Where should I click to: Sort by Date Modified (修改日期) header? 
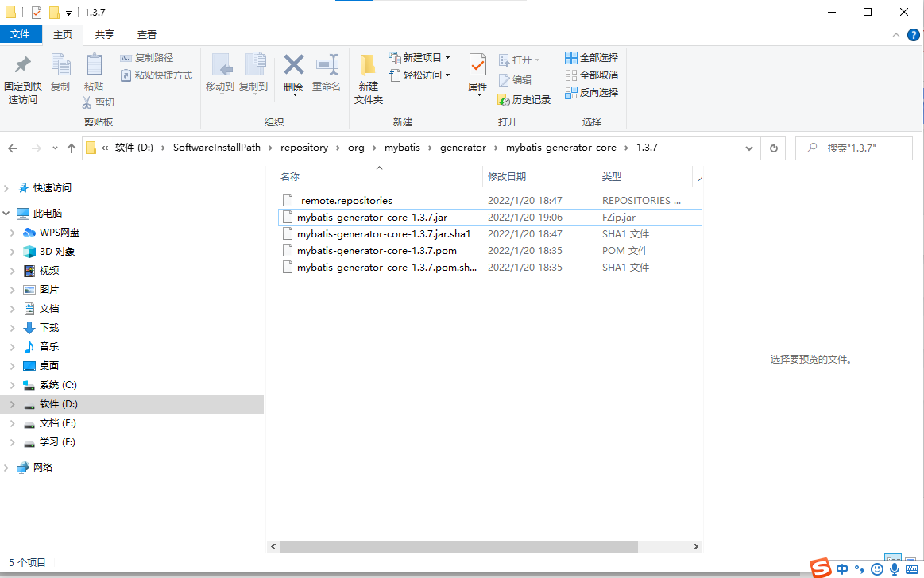tap(507, 176)
